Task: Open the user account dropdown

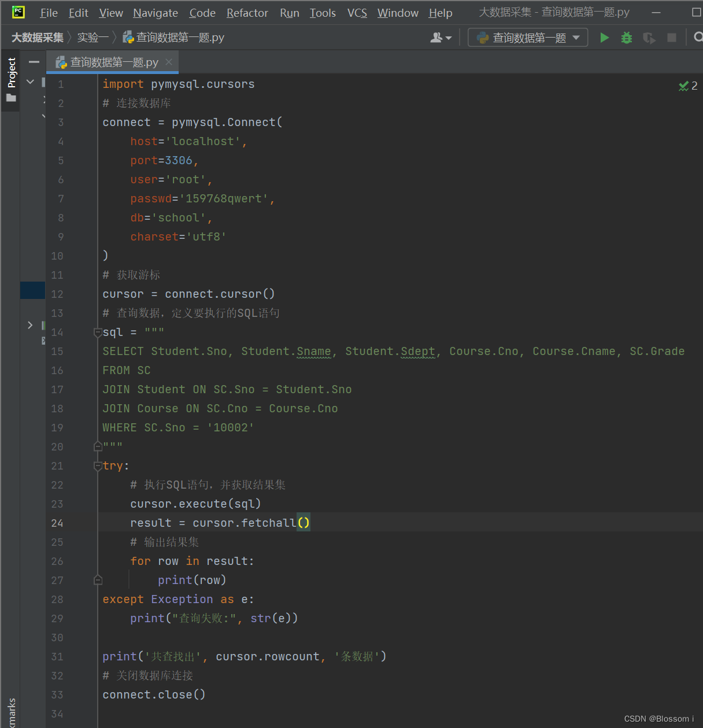Action: (441, 38)
